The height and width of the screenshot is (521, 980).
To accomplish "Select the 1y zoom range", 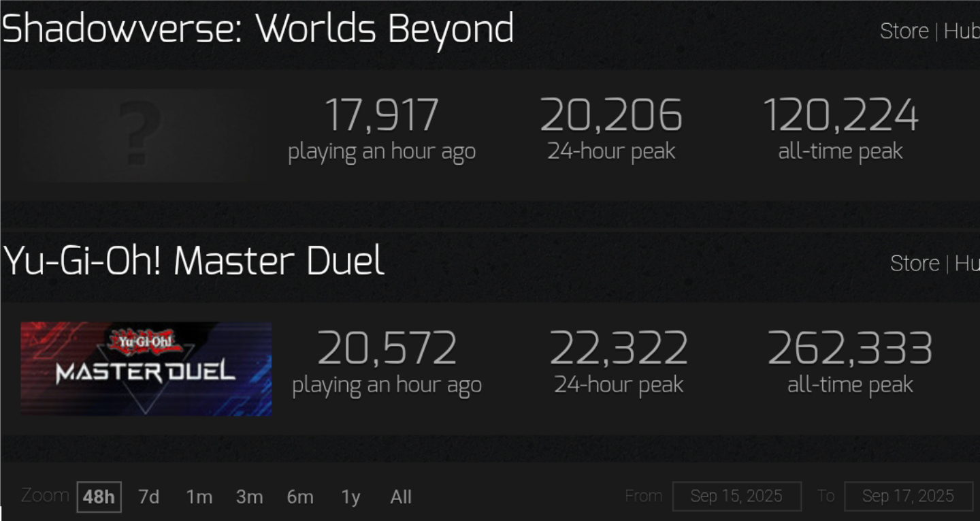I will (x=350, y=496).
